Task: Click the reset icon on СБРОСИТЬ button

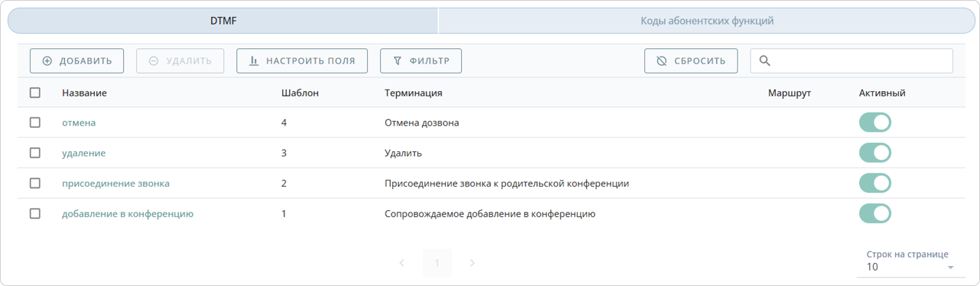Action: [x=662, y=61]
